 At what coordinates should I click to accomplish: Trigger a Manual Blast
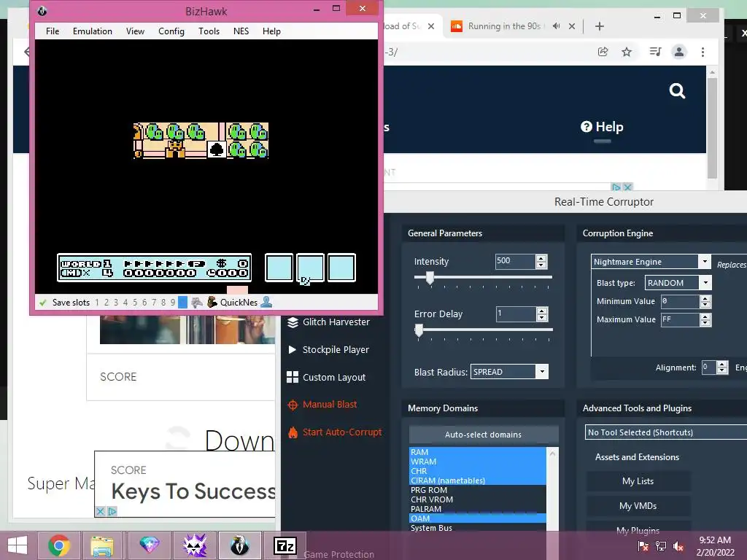322,404
